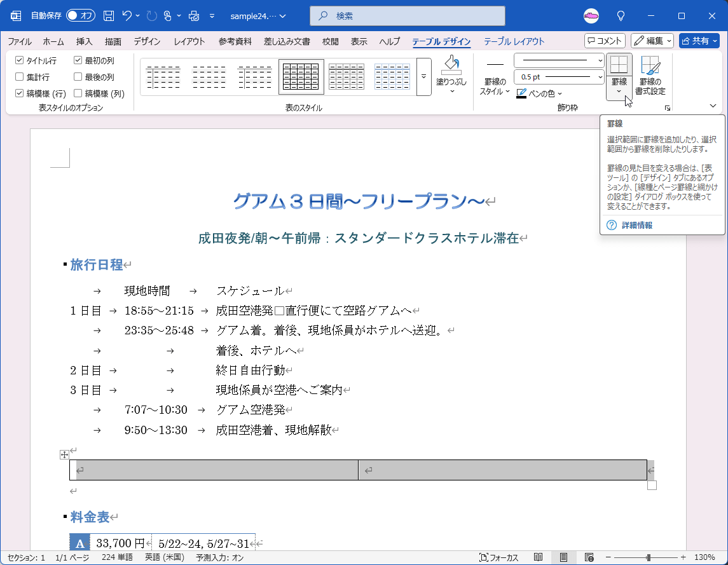728x565 pixels.
Task: Click the zoom slider in status bar
Action: pos(649,557)
